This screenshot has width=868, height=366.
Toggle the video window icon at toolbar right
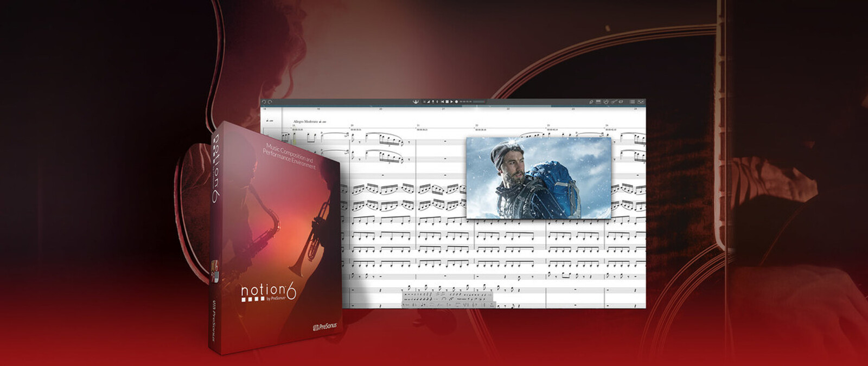(641, 101)
